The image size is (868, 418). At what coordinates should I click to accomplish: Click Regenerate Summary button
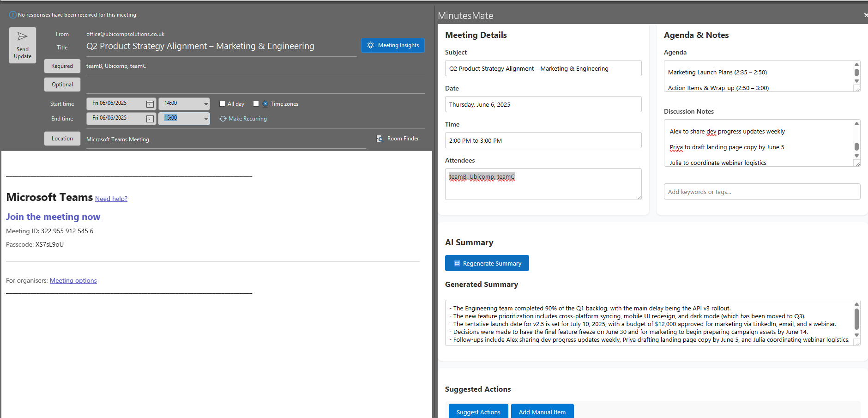tap(487, 263)
